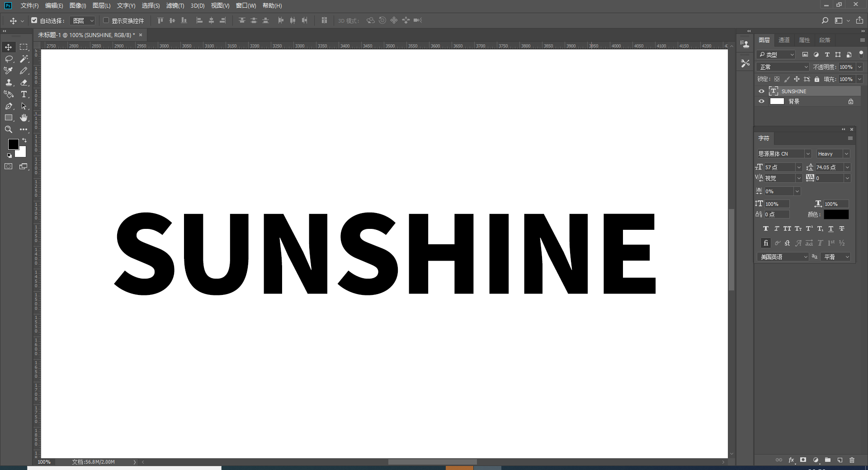
Task: Add a layer mask
Action: (x=803, y=460)
